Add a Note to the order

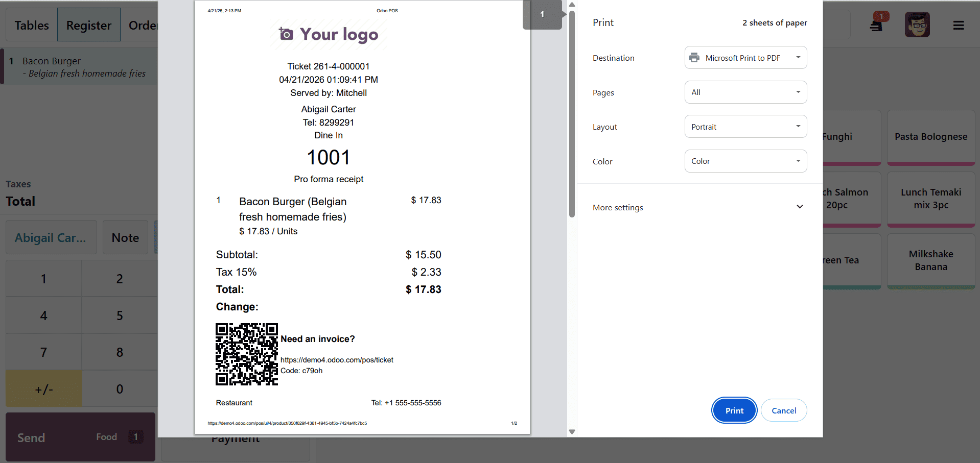click(x=125, y=237)
